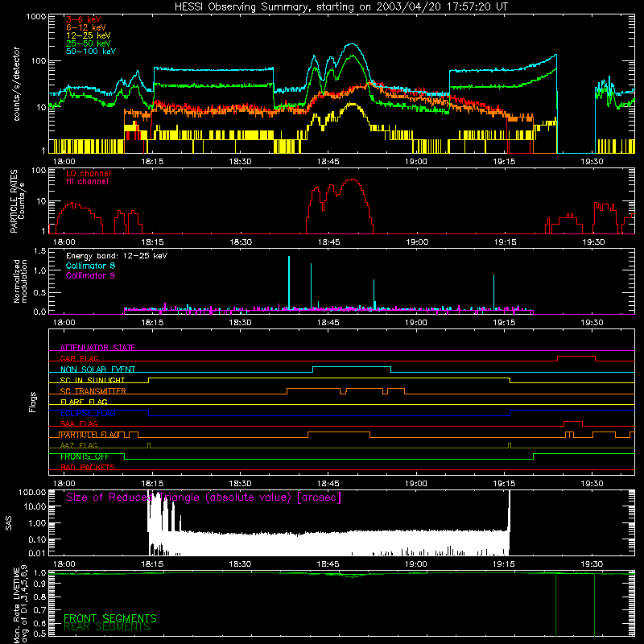Click the SC IN SUNLIGHT flag label

click(93, 380)
